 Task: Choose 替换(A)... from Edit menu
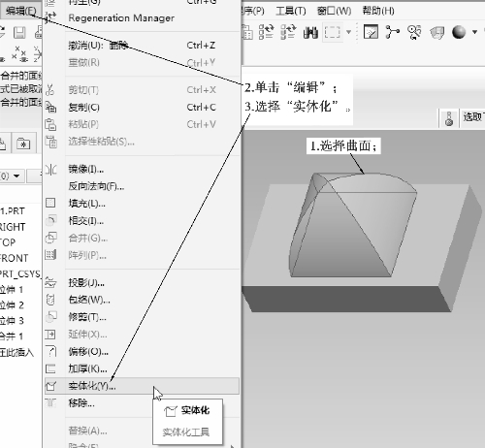tap(143, 431)
